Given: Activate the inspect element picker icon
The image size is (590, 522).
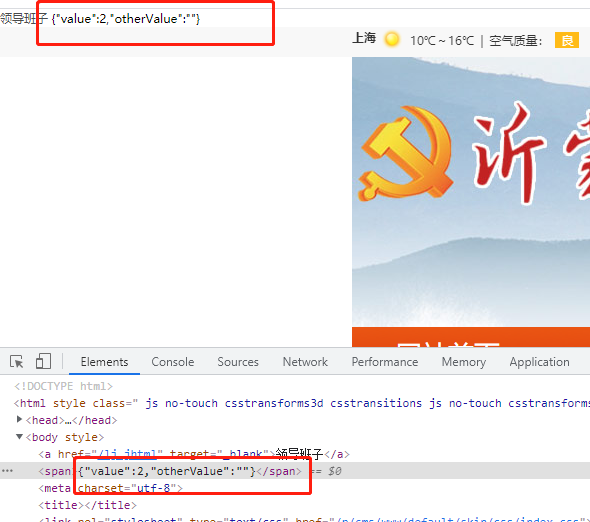Looking at the screenshot, I should [17, 362].
